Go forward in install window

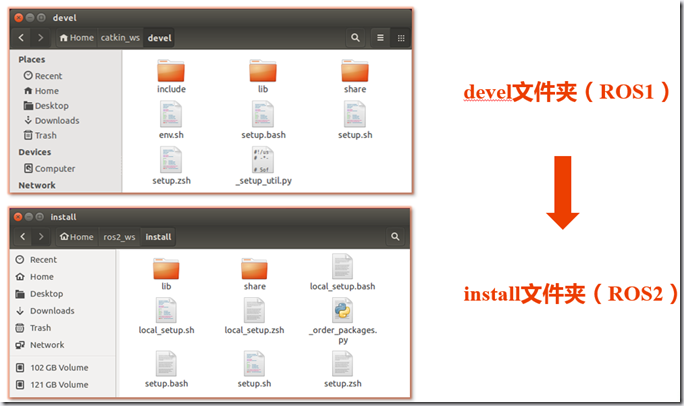[x=41, y=236]
